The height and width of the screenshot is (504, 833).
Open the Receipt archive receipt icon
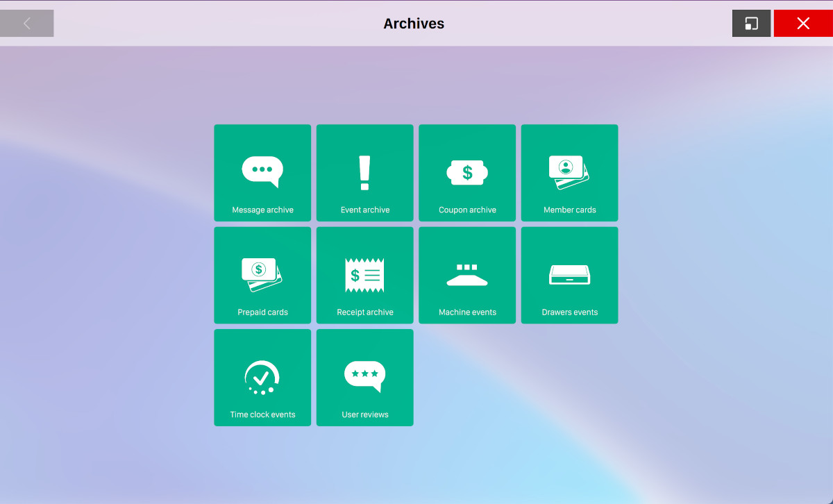364,275
